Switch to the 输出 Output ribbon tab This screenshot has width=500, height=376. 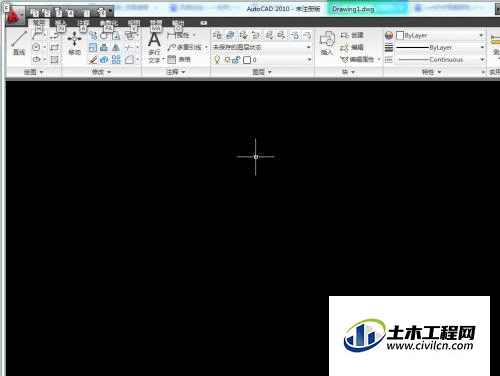point(178,23)
